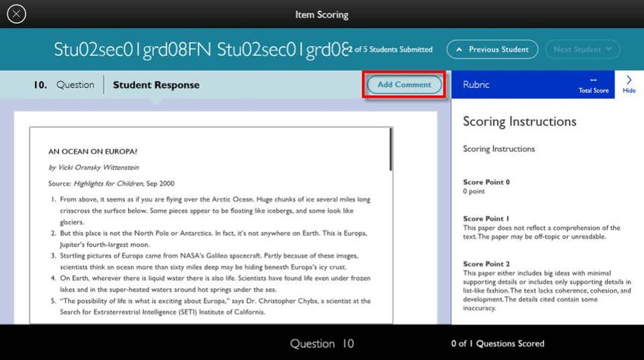644x360 pixels.
Task: Close the Item Scoring screen
Action: (x=17, y=14)
